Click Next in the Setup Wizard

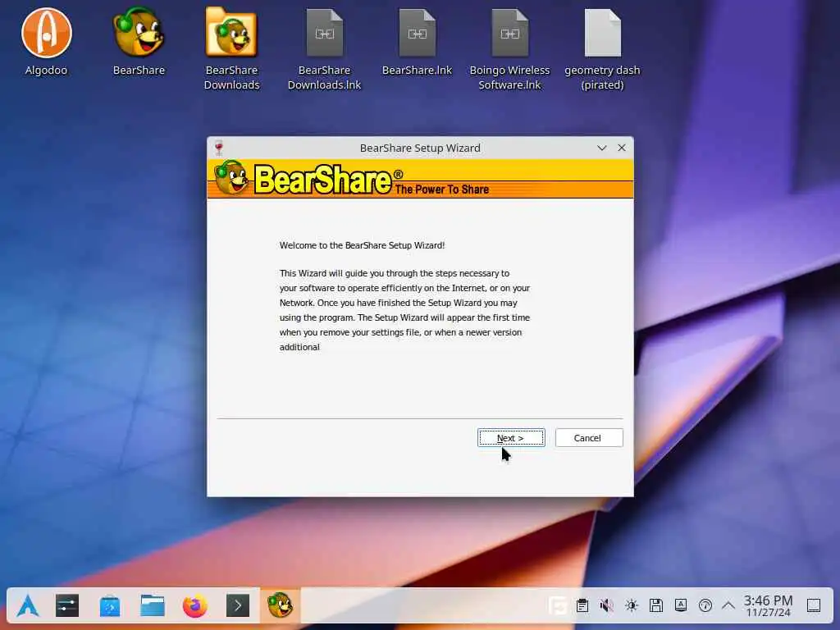pos(511,438)
